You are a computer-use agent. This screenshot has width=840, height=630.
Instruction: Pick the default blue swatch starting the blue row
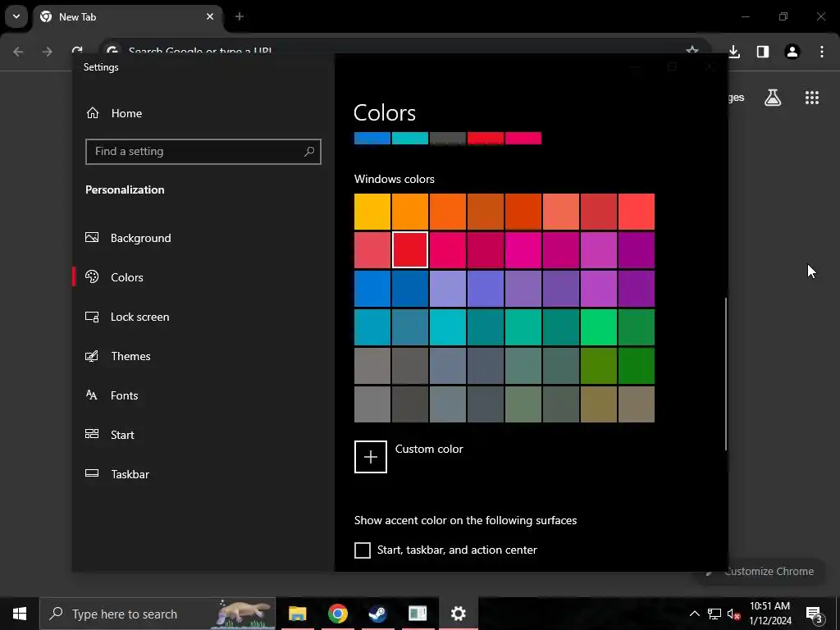372,289
